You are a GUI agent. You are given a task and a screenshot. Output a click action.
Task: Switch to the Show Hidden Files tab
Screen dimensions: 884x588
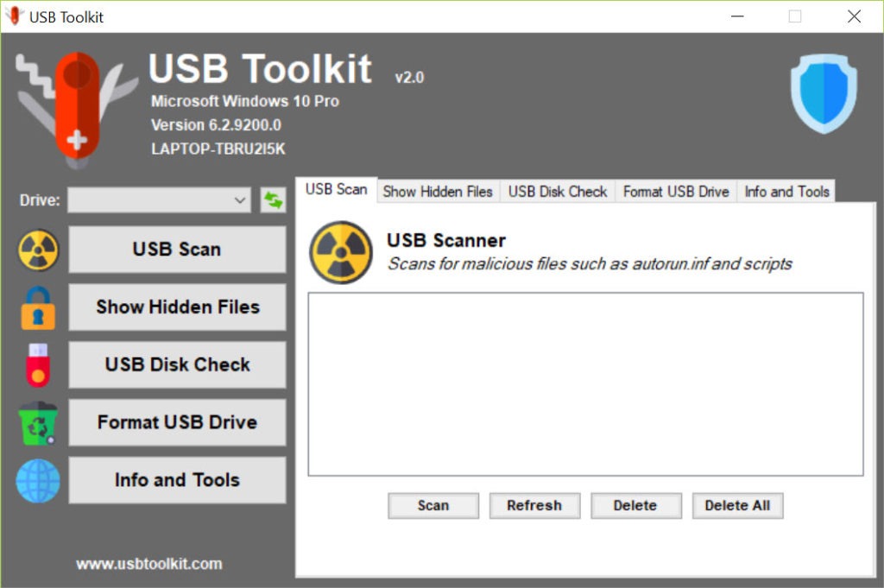pyautogui.click(x=438, y=192)
